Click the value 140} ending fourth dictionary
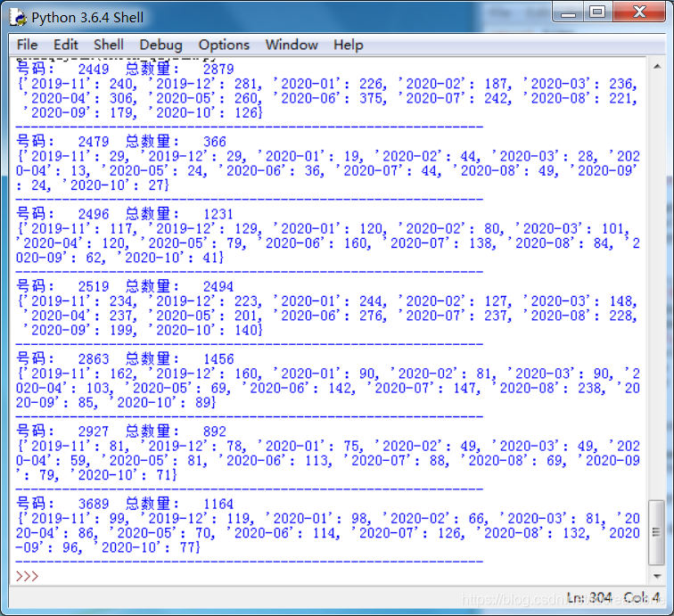 249,330
